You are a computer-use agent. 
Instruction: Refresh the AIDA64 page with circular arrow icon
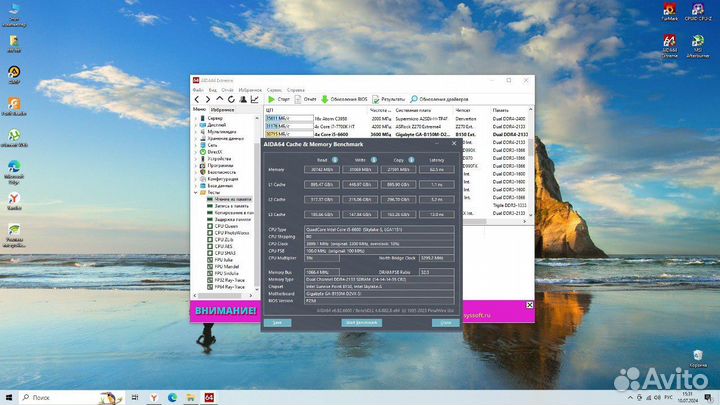[x=231, y=99]
